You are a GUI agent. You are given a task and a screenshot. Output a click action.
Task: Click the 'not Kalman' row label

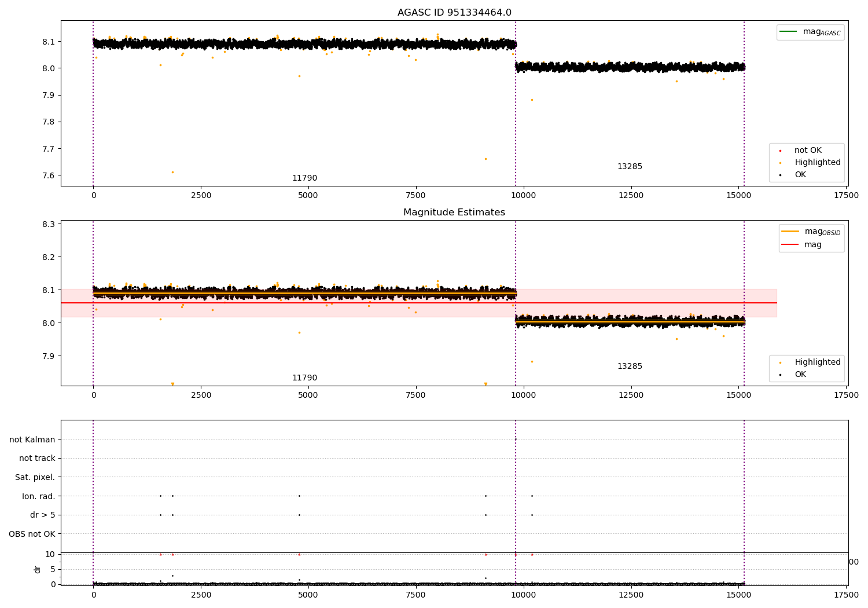point(32,439)
